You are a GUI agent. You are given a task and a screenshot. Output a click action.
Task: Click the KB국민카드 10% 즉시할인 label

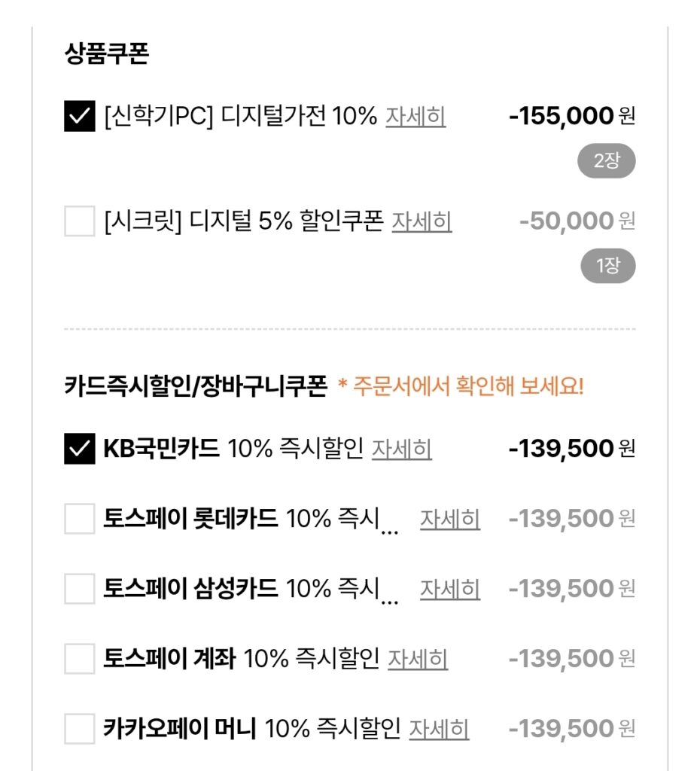233,449
